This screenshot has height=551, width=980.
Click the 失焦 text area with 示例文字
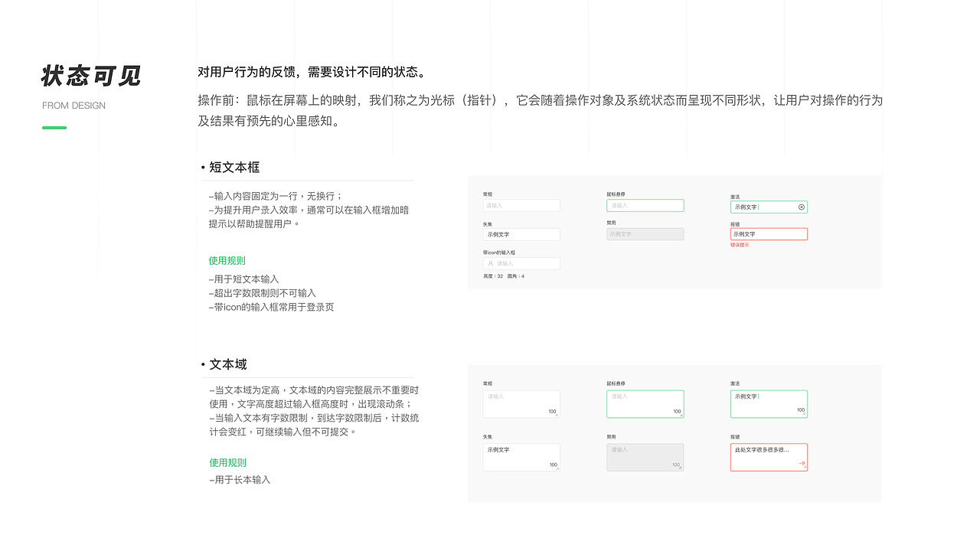[x=521, y=458]
